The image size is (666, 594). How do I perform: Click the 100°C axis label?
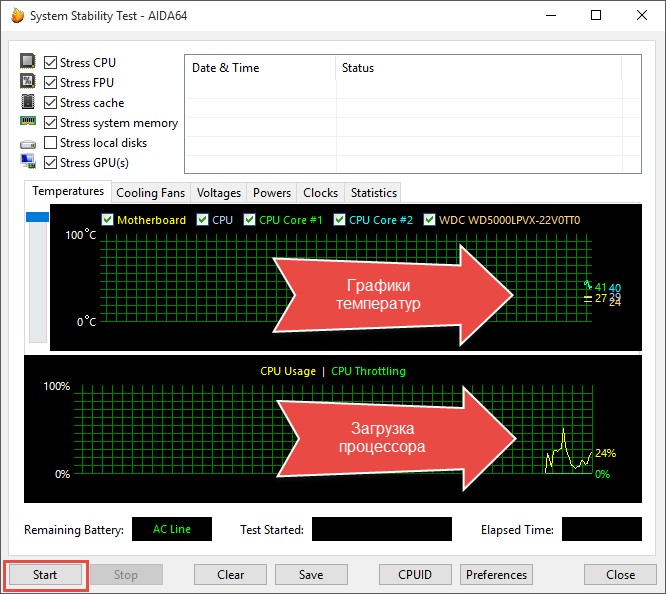tap(81, 235)
